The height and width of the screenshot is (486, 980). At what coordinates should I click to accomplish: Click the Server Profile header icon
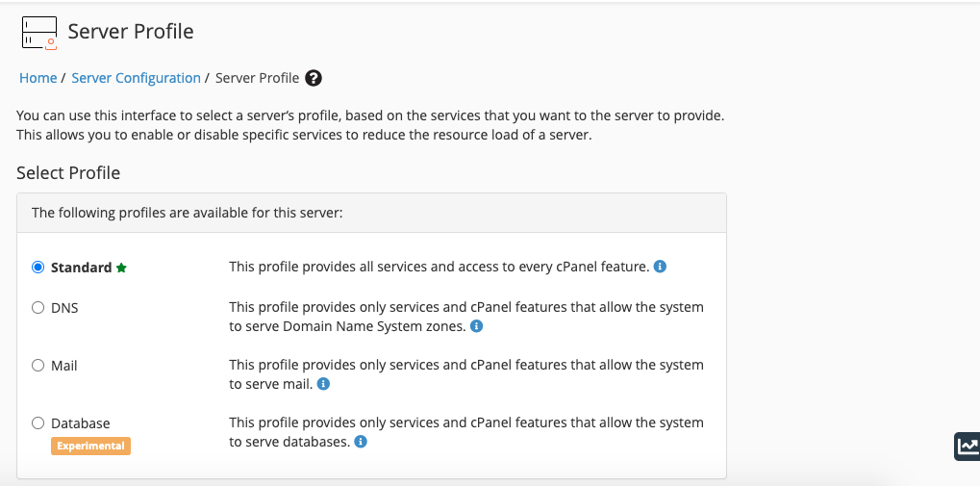[x=38, y=32]
